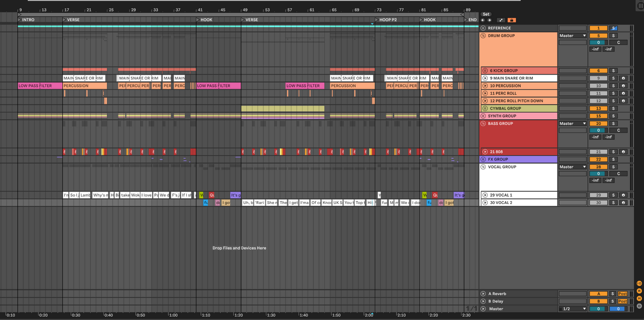Viewport: 644px width, 320px height.
Task: Toggle the Mixer section visibility button
Action: [x=639, y=298]
